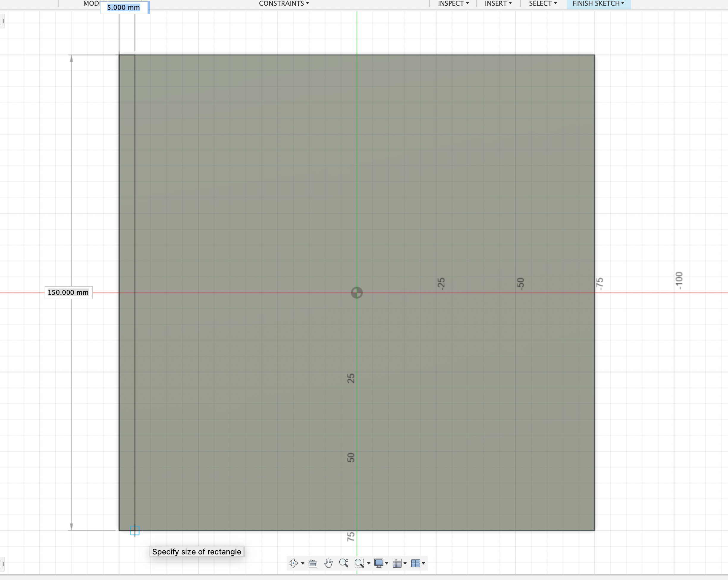Open the INSPECT menu

pyautogui.click(x=452, y=3)
